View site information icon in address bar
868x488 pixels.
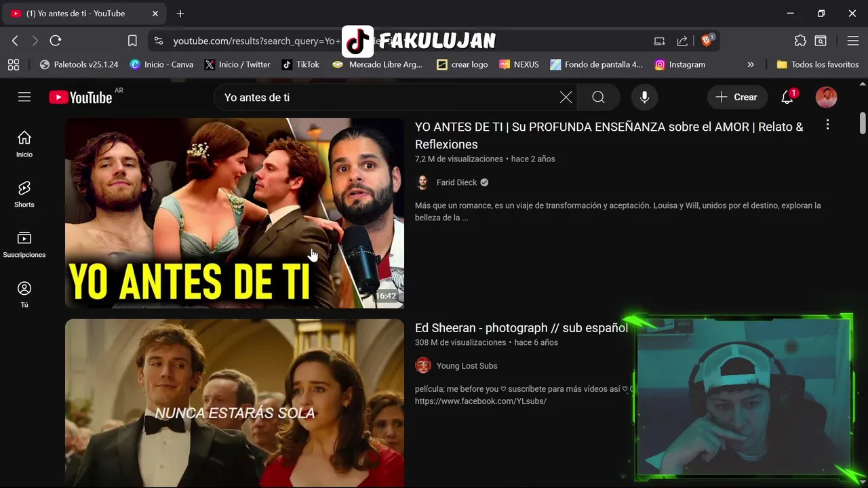coord(159,41)
